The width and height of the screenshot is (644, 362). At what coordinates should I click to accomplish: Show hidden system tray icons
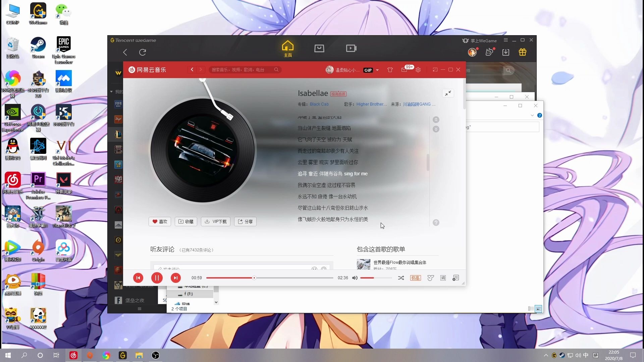(x=546, y=355)
